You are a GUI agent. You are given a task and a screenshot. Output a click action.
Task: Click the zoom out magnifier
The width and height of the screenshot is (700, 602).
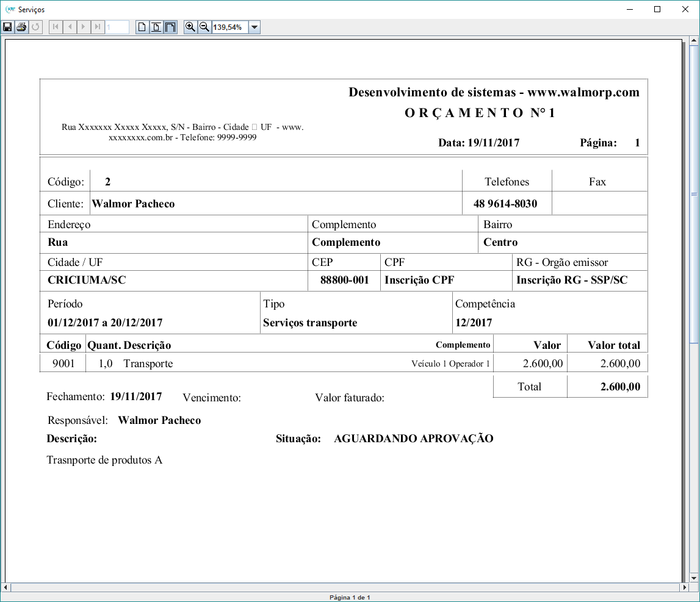(x=204, y=27)
